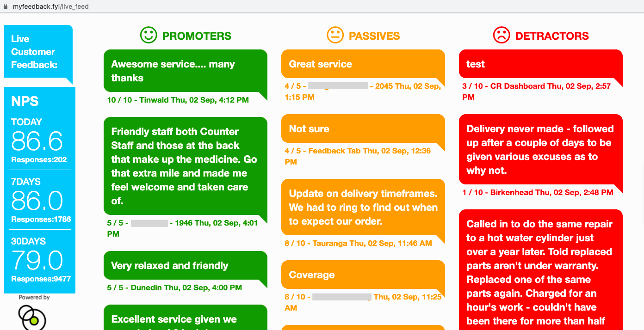Click the Powered by circles logo
The width and height of the screenshot is (644, 330).
32,317
